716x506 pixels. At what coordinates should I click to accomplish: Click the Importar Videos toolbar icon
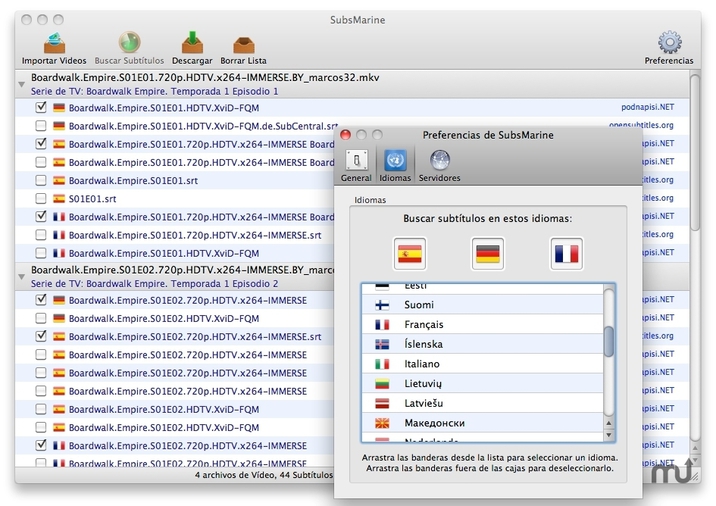coord(54,42)
